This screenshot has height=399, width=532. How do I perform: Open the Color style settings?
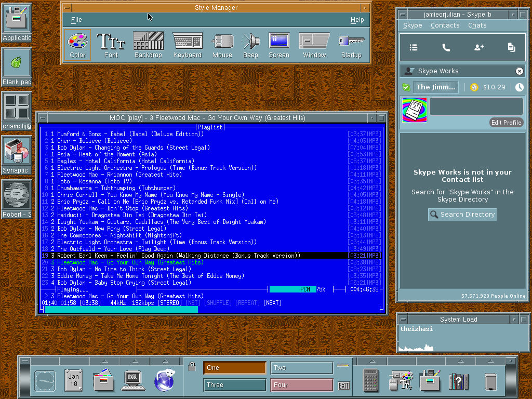(77, 45)
